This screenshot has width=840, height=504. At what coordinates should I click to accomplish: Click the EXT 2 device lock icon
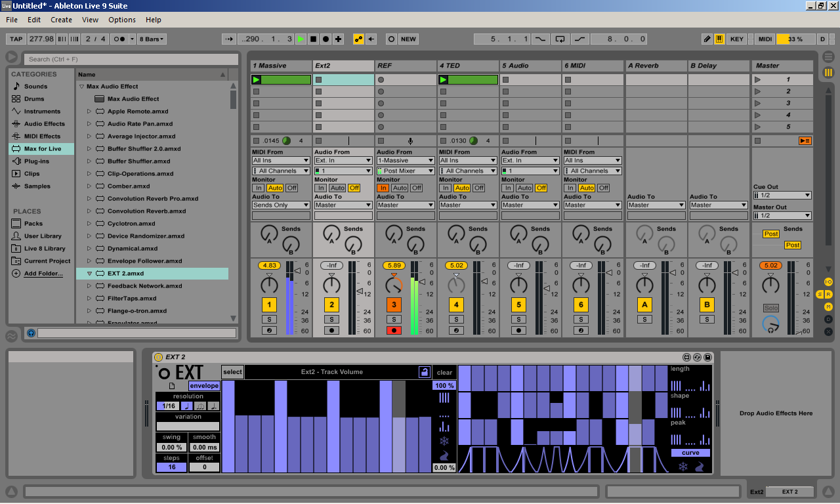click(424, 372)
